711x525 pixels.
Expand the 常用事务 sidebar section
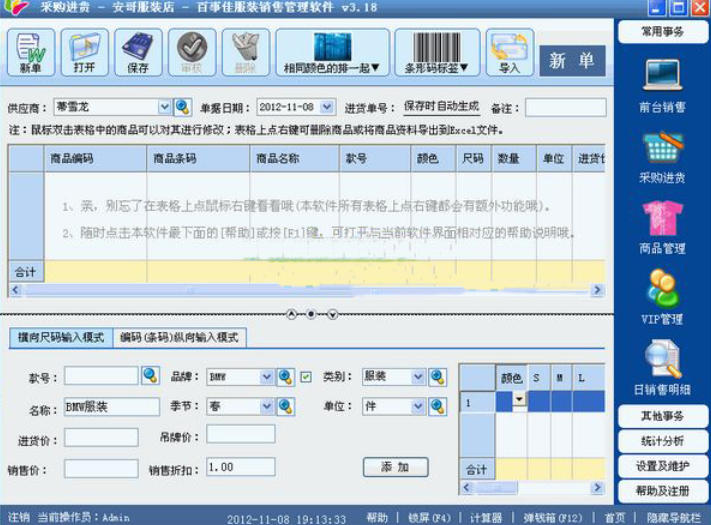(x=662, y=32)
